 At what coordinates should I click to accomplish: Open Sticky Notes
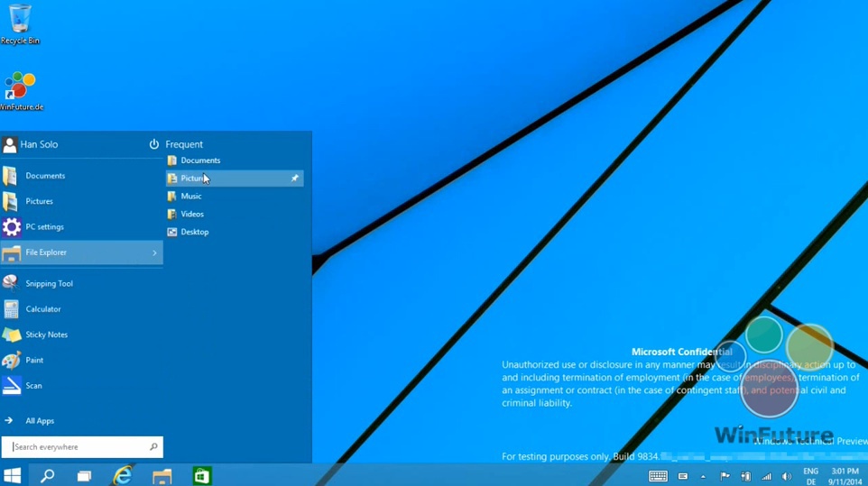tap(81, 335)
